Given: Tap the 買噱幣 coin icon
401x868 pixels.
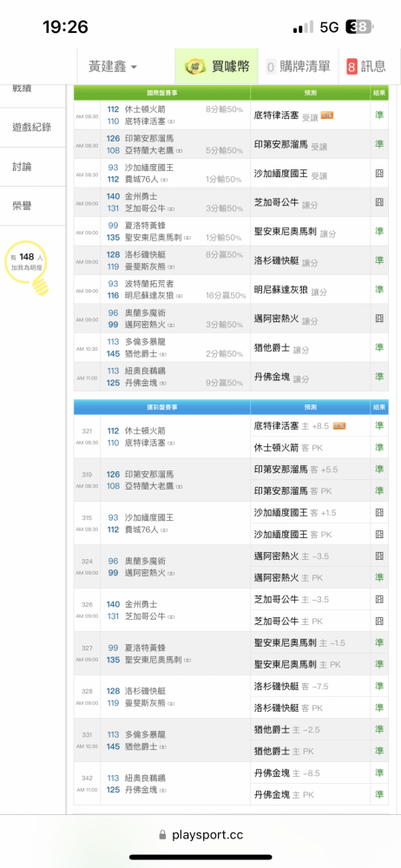Looking at the screenshot, I should 196,67.
